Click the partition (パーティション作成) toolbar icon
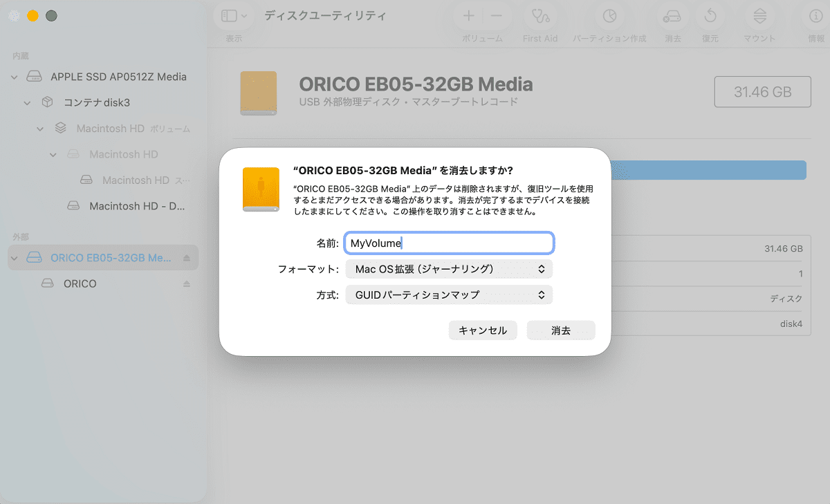Image resolution: width=830 pixels, height=504 pixels. 609,16
